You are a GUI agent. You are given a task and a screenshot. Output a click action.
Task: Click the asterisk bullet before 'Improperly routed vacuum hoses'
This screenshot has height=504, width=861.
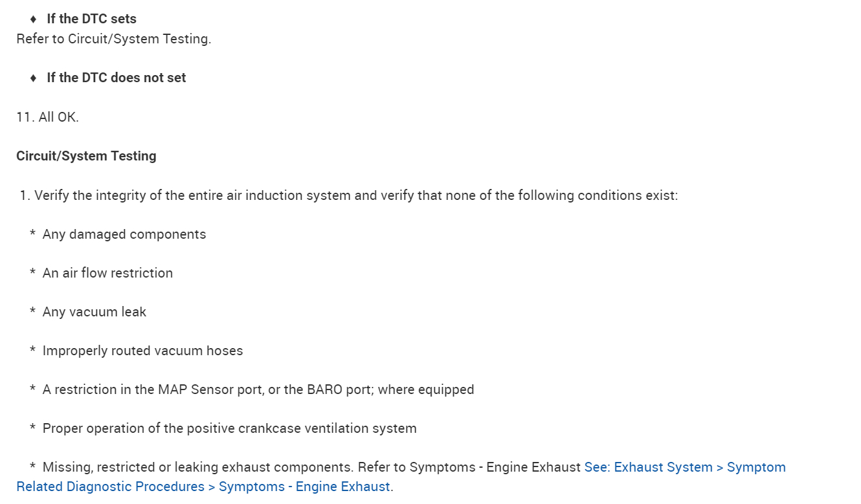pyautogui.click(x=32, y=351)
